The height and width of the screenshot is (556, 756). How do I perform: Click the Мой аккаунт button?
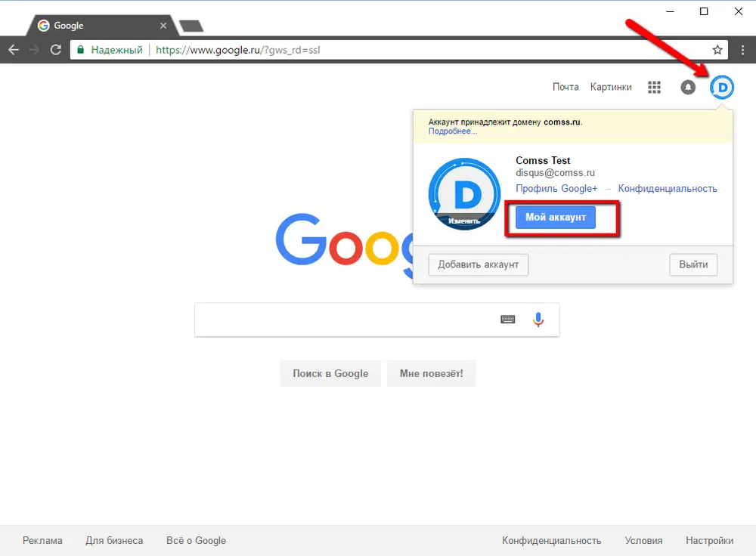pyautogui.click(x=556, y=218)
